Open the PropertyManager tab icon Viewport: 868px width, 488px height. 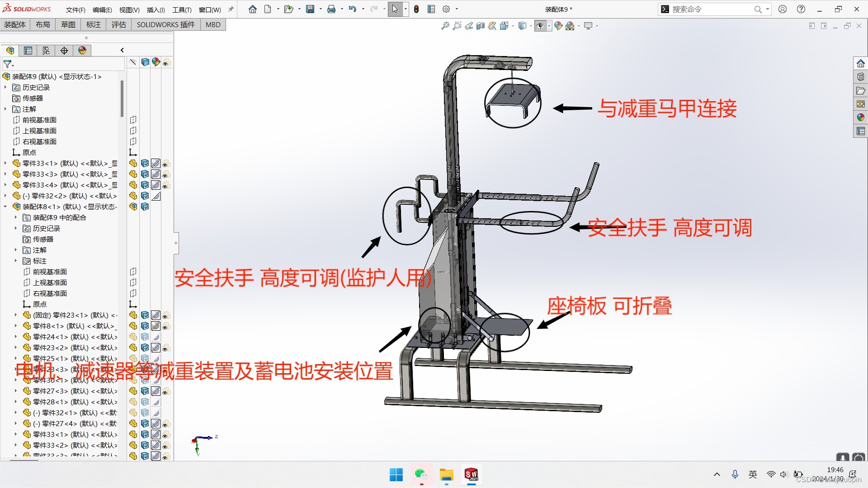(x=28, y=51)
